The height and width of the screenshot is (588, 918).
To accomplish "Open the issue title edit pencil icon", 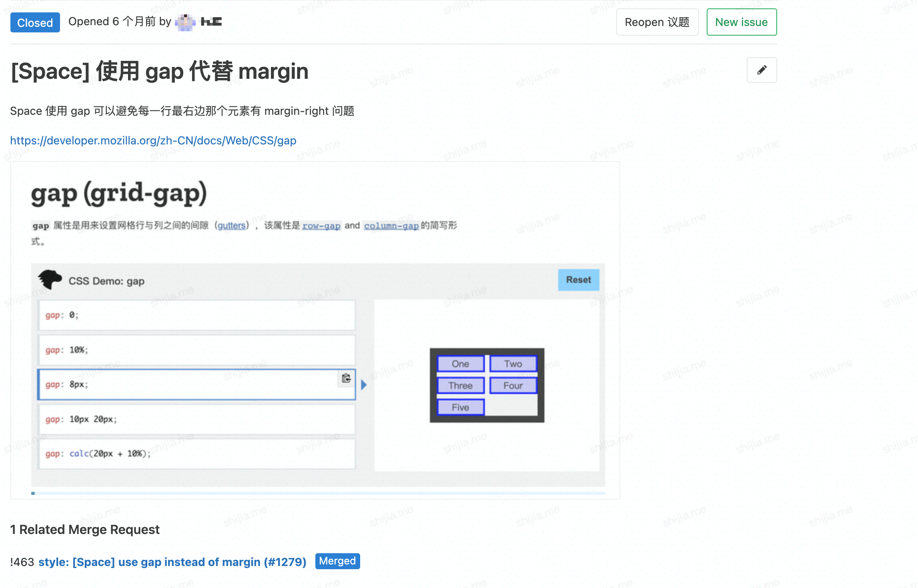I will 761,70.
